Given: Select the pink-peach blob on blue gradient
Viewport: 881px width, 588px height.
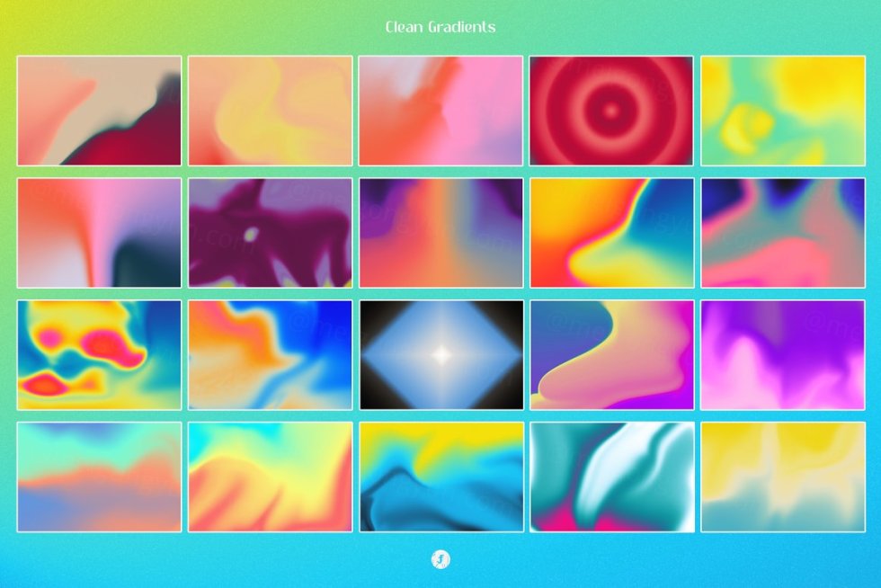Looking at the screenshot, I should tap(611, 355).
